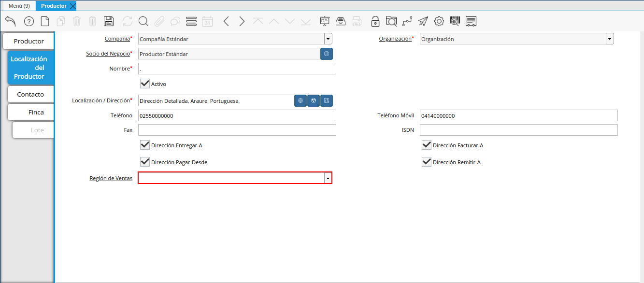Open the gear process icon
The height and width of the screenshot is (283, 644).
tap(439, 21)
